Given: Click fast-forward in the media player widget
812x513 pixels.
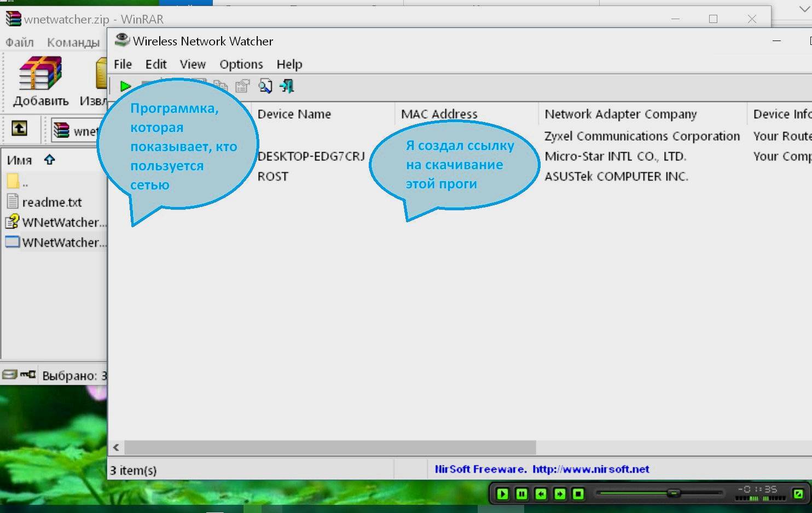Looking at the screenshot, I should point(560,494).
